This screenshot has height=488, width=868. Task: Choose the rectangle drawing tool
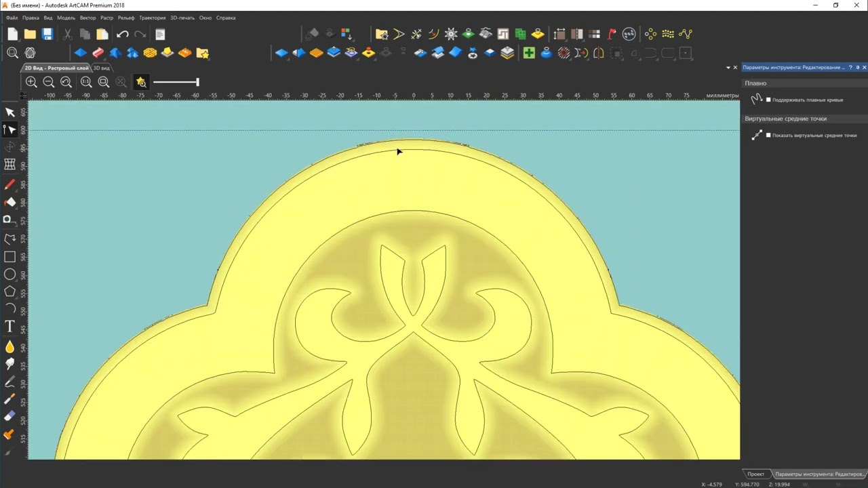[x=9, y=257]
